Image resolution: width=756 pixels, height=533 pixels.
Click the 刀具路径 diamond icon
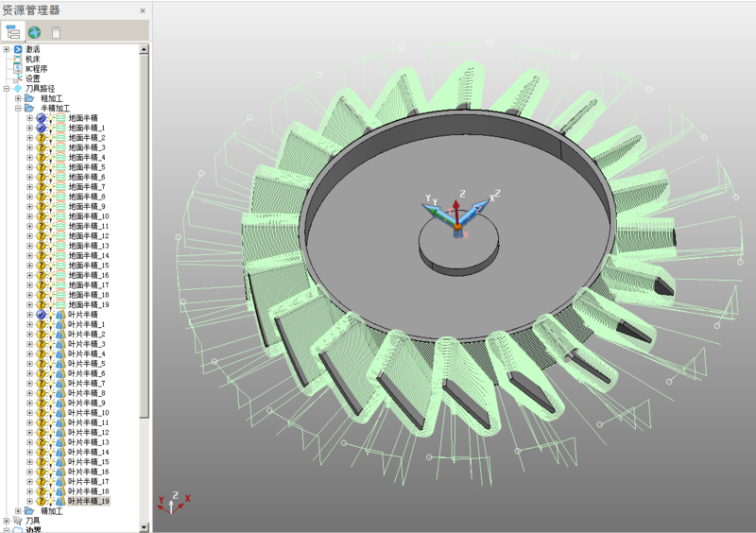click(17, 89)
